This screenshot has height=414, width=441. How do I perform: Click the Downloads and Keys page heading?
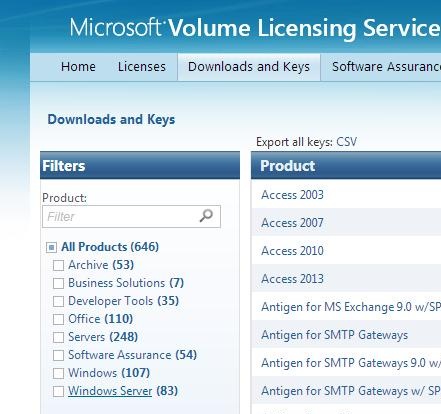coord(111,120)
